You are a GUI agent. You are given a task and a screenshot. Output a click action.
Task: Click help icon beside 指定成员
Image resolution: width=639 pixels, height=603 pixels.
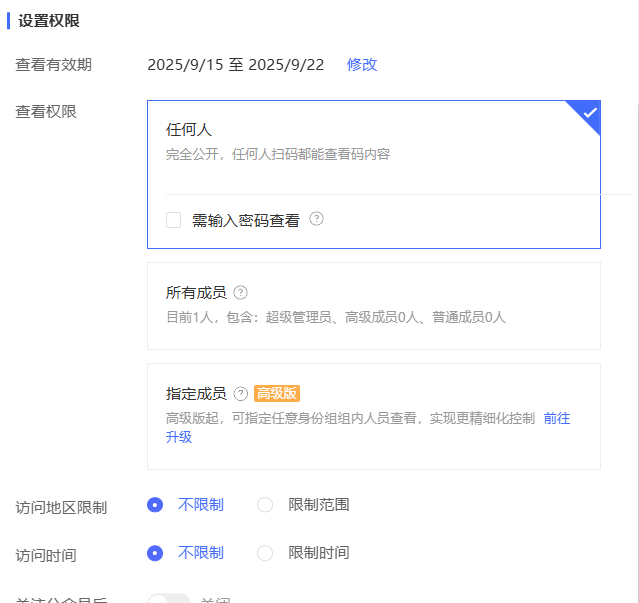coord(240,394)
